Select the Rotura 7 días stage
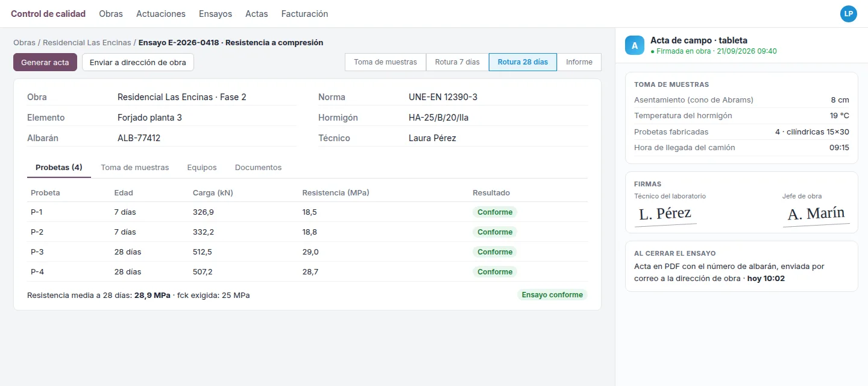The image size is (868, 386). pos(458,62)
